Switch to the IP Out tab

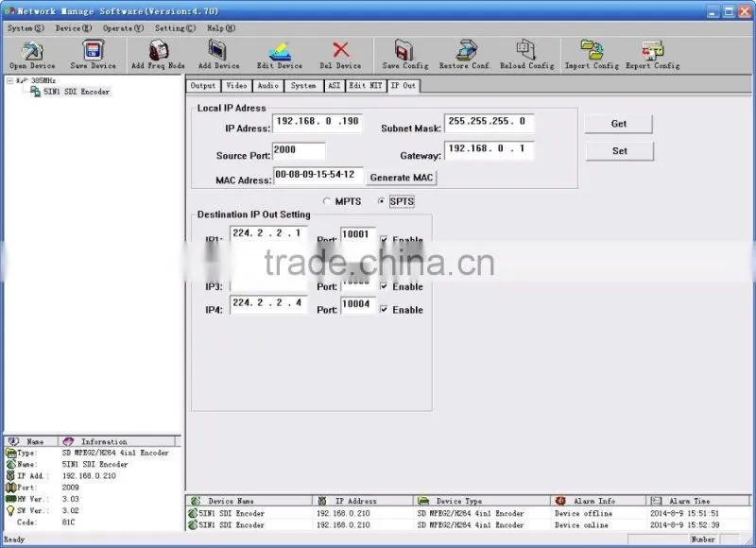tap(404, 86)
